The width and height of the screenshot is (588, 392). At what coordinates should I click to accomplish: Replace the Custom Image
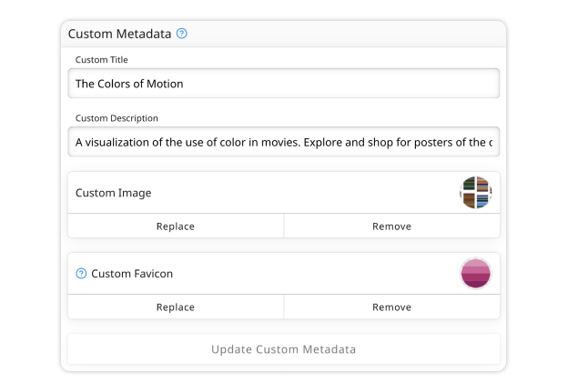(x=176, y=226)
